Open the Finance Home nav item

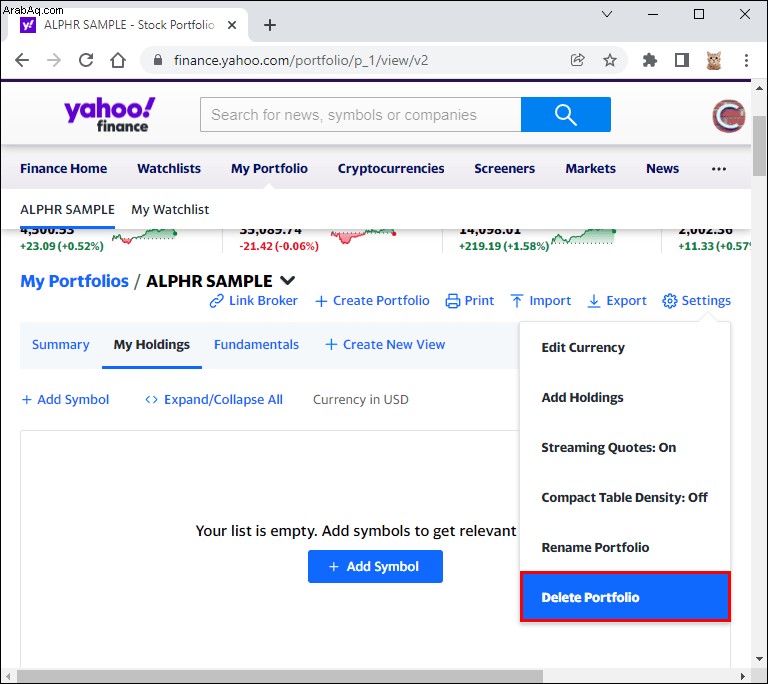pos(64,169)
